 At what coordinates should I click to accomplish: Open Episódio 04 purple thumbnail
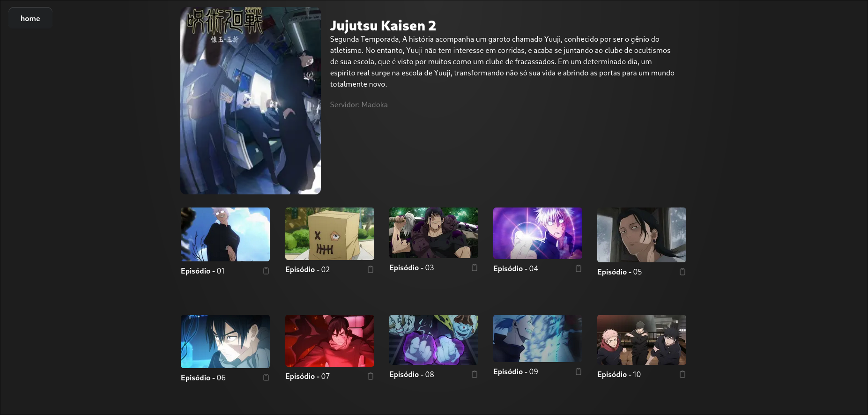point(538,233)
